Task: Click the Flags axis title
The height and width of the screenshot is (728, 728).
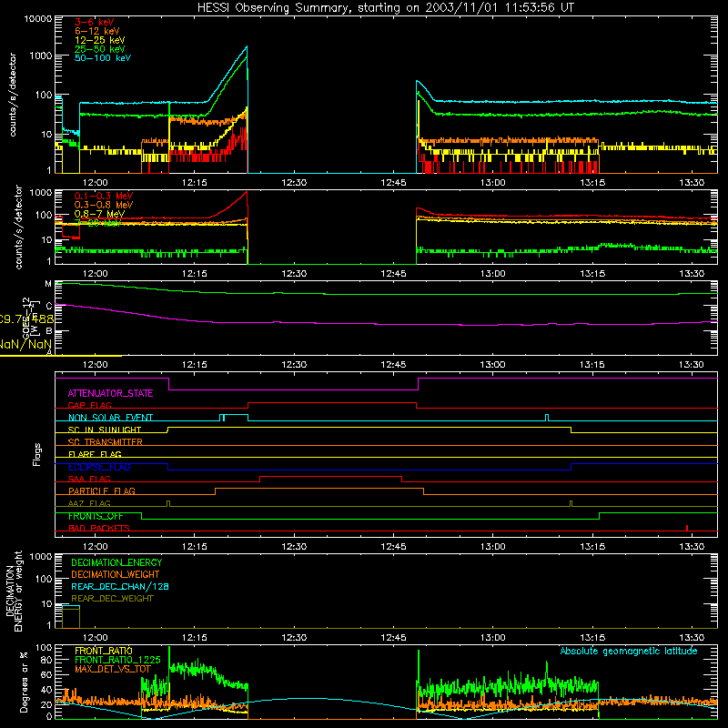Action: [37, 454]
